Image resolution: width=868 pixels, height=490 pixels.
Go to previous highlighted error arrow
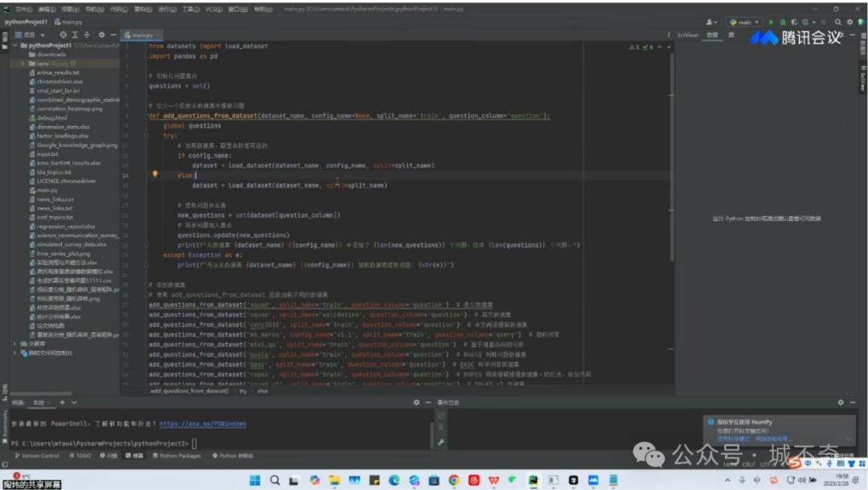tap(659, 47)
